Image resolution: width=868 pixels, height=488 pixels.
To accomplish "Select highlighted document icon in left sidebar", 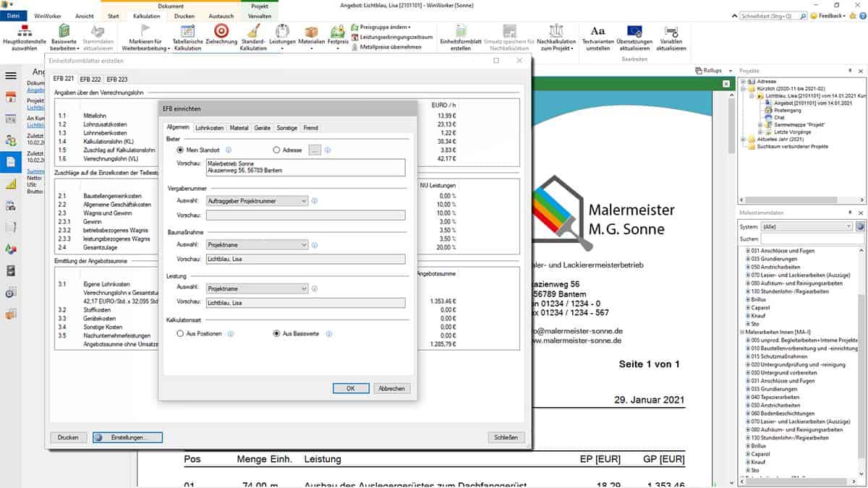I will [11, 162].
